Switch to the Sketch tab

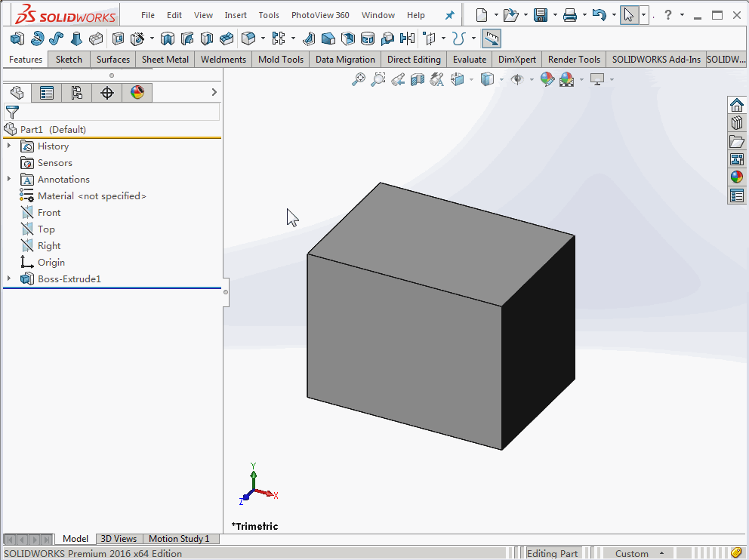pos(69,59)
